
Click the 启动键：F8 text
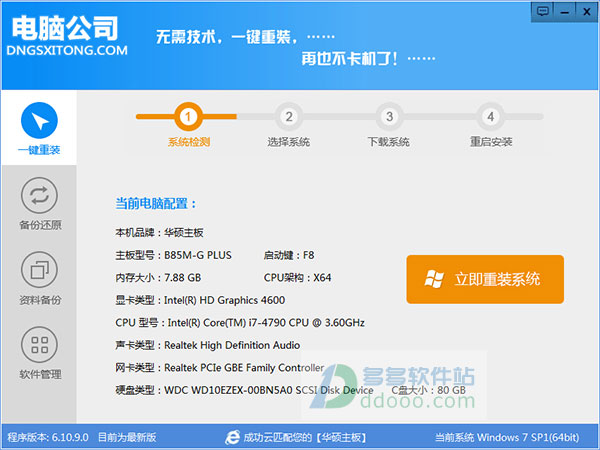289,255
